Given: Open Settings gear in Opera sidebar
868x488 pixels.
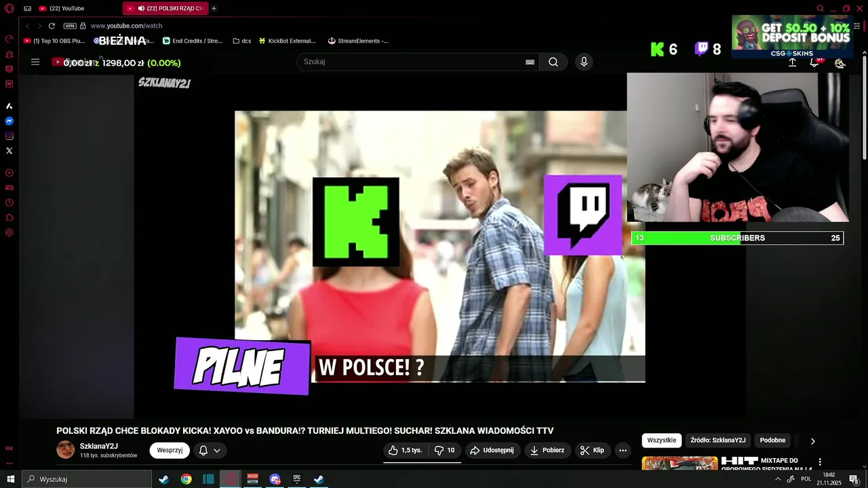Looking at the screenshot, I should pyautogui.click(x=9, y=232).
